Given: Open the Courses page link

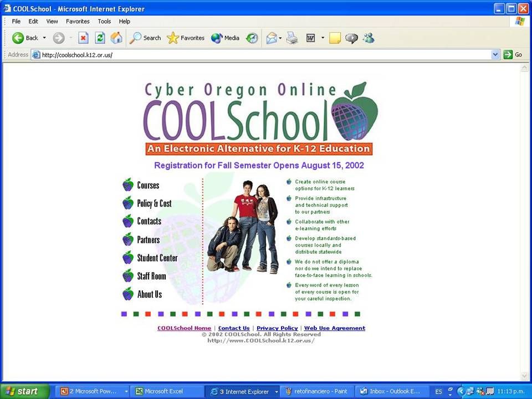Looking at the screenshot, I should 148,185.
